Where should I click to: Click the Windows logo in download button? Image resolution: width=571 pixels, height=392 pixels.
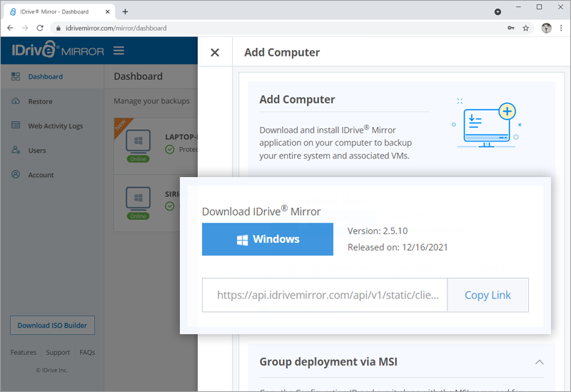tap(242, 240)
